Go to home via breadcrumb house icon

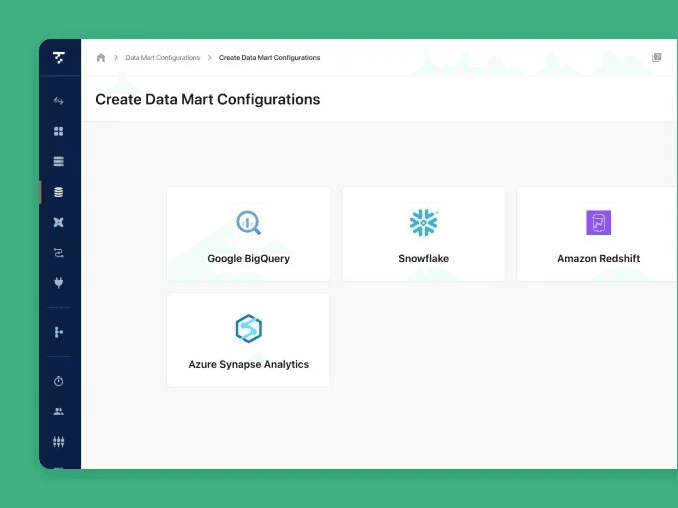[x=101, y=58]
